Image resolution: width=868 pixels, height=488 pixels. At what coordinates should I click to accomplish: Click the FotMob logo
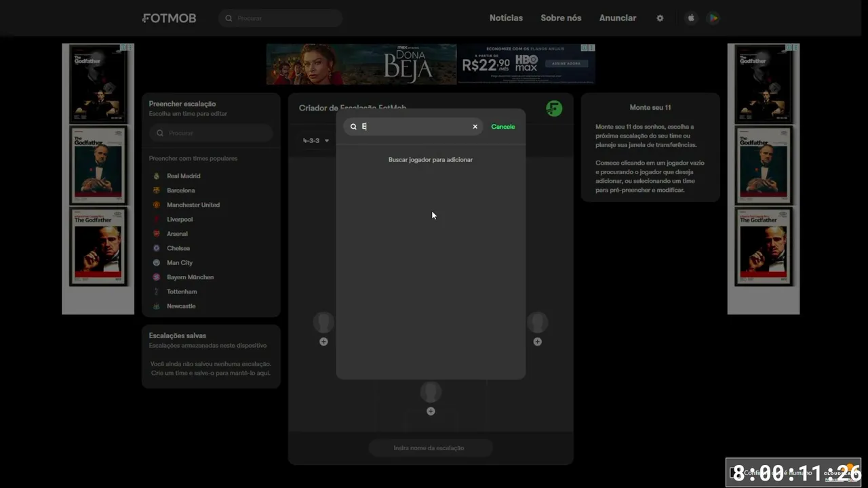tap(169, 18)
